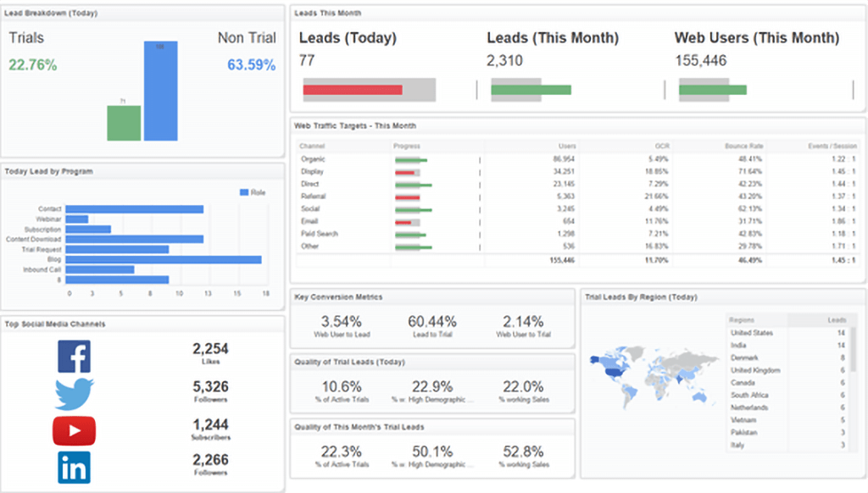Click the Leads (This Month) green gauge

[x=531, y=90]
